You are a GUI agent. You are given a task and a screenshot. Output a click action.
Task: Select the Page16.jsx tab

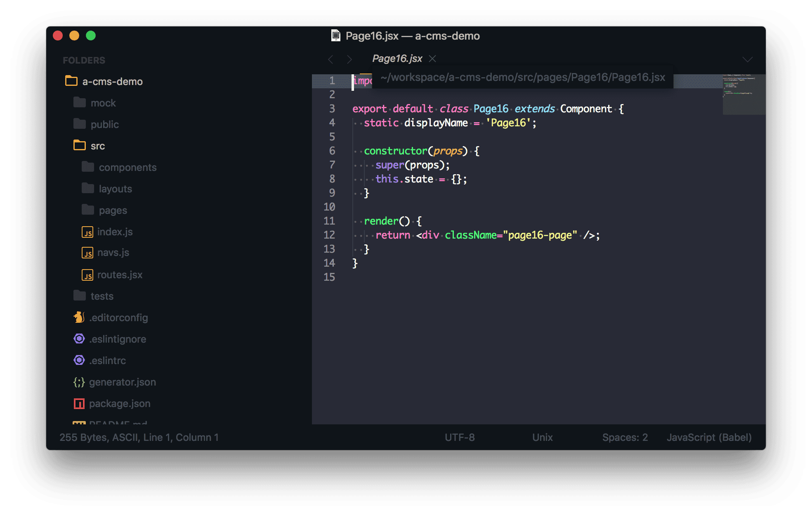397,59
